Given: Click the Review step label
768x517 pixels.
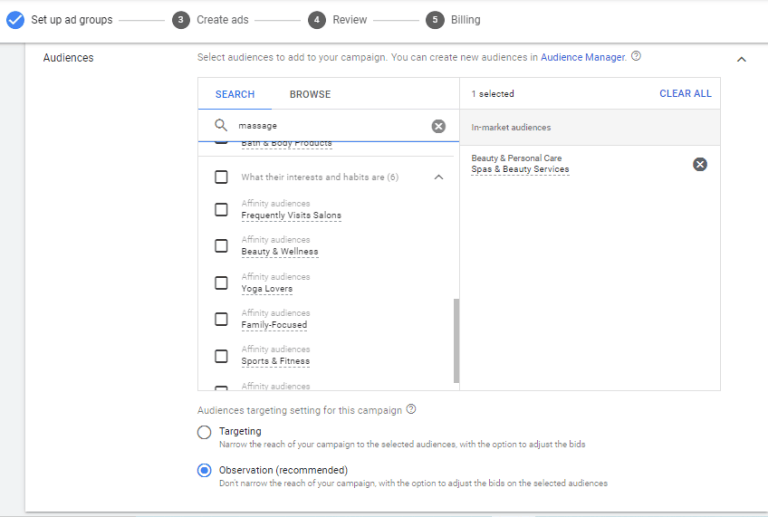Looking at the screenshot, I should pos(350,20).
